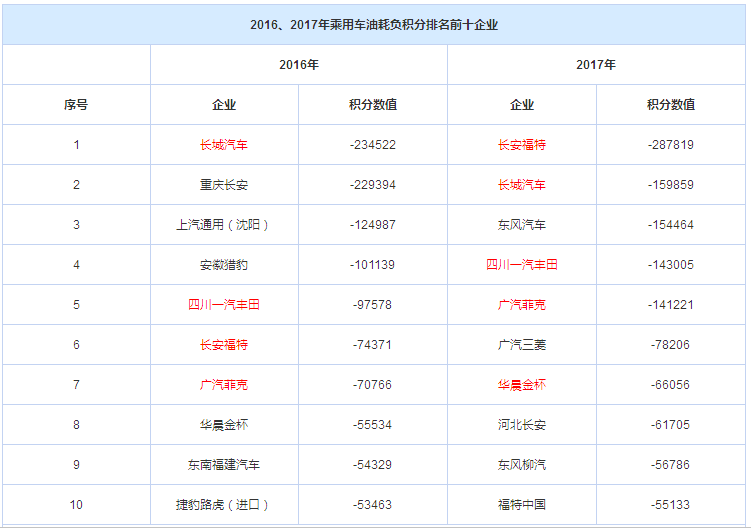Click rank number '8' in 序号 column
Viewport: 751px width, 528px height.
(76, 425)
